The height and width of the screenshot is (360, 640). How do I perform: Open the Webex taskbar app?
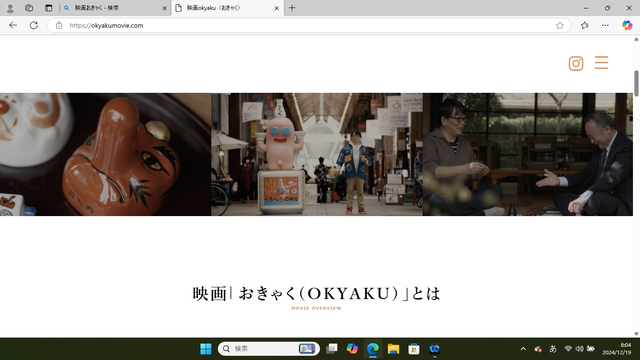[434, 349]
